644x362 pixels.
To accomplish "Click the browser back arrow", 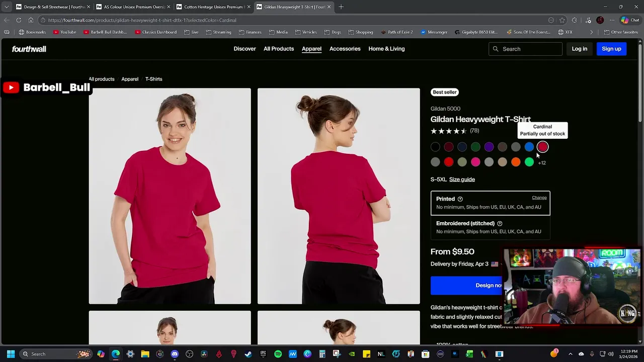I will [x=6, y=20].
